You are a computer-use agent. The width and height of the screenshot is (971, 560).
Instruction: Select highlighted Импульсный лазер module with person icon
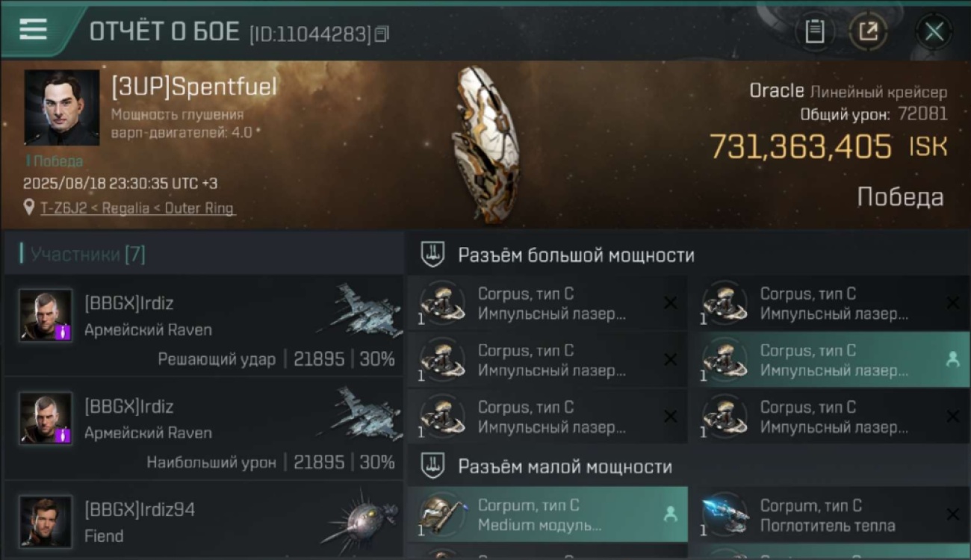click(x=828, y=360)
